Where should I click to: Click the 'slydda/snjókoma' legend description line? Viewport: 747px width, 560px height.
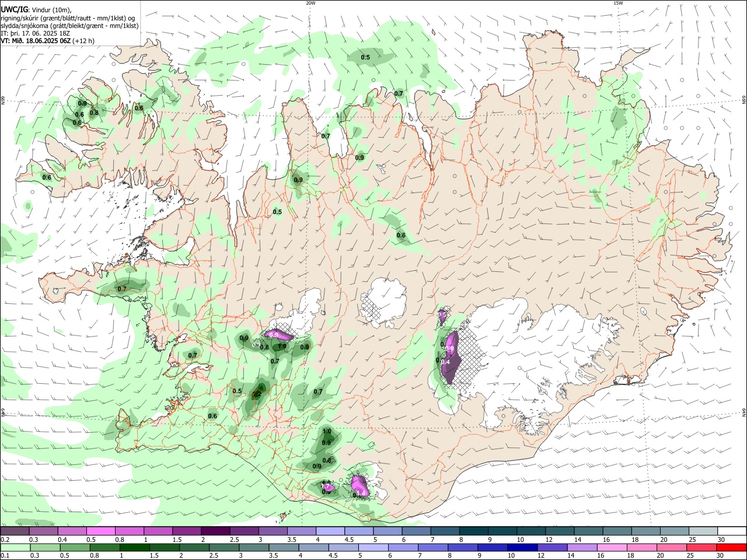point(69,26)
